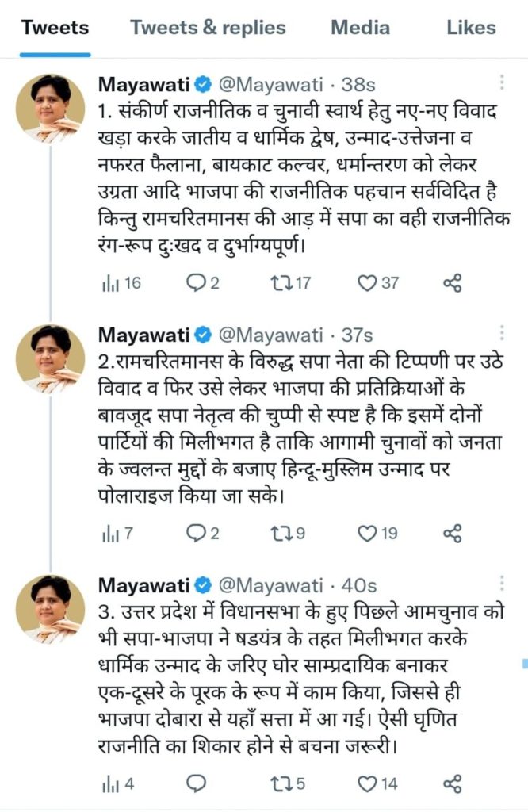Open more options on second tweet
This screenshot has height=812, width=528.
[501, 333]
